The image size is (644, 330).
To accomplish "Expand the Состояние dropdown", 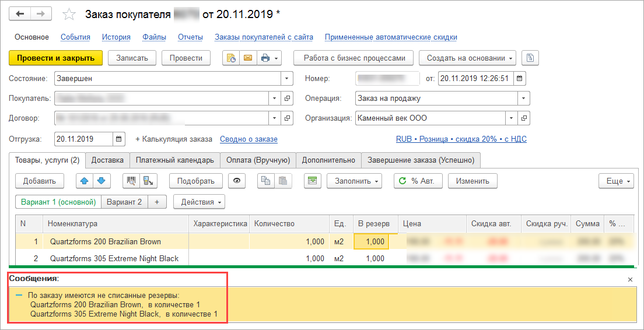I will click(x=286, y=78).
